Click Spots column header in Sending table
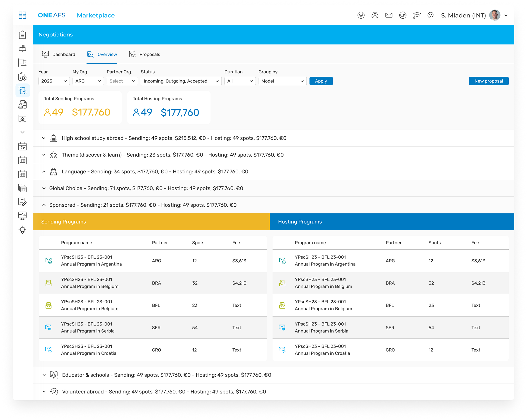This screenshot has width=527, height=420. click(x=198, y=243)
